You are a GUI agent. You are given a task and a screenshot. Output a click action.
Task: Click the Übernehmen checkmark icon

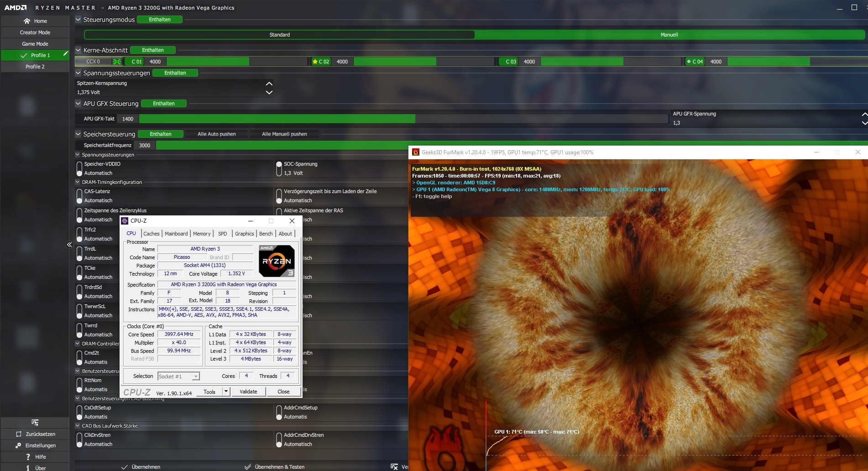125,467
